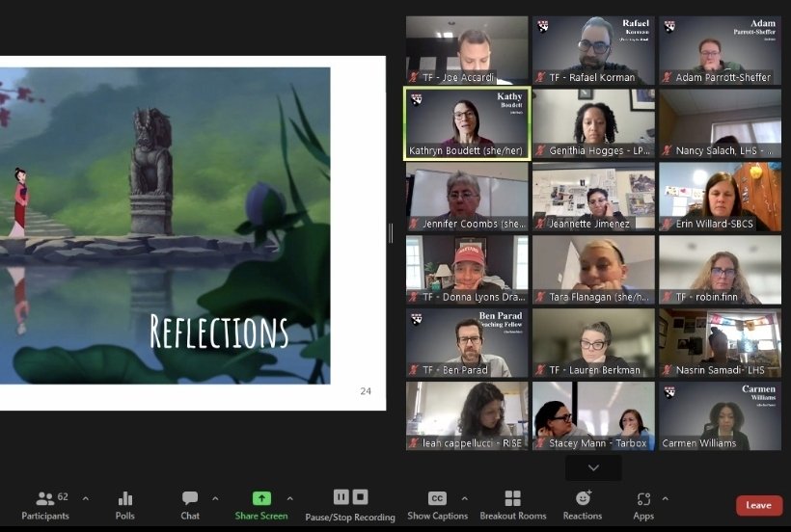Click the green Share Screen icon
The image size is (791, 532).
(261, 498)
